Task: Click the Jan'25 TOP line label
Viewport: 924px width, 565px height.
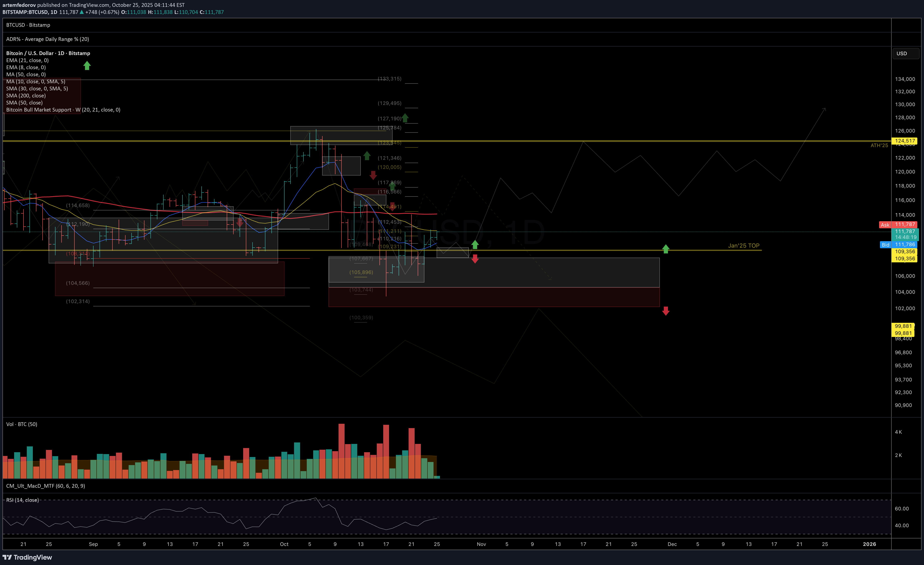Action: point(743,246)
